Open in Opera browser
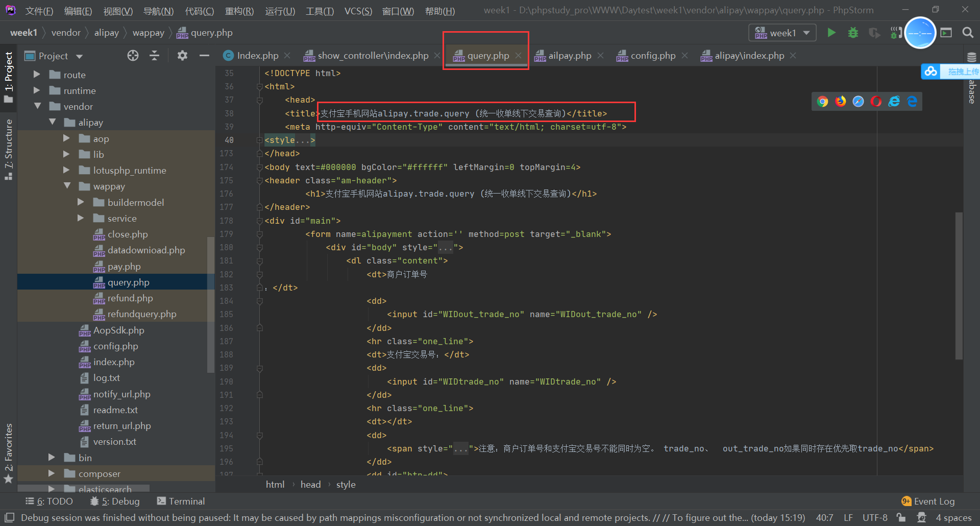The width and height of the screenshot is (980, 526). point(876,101)
